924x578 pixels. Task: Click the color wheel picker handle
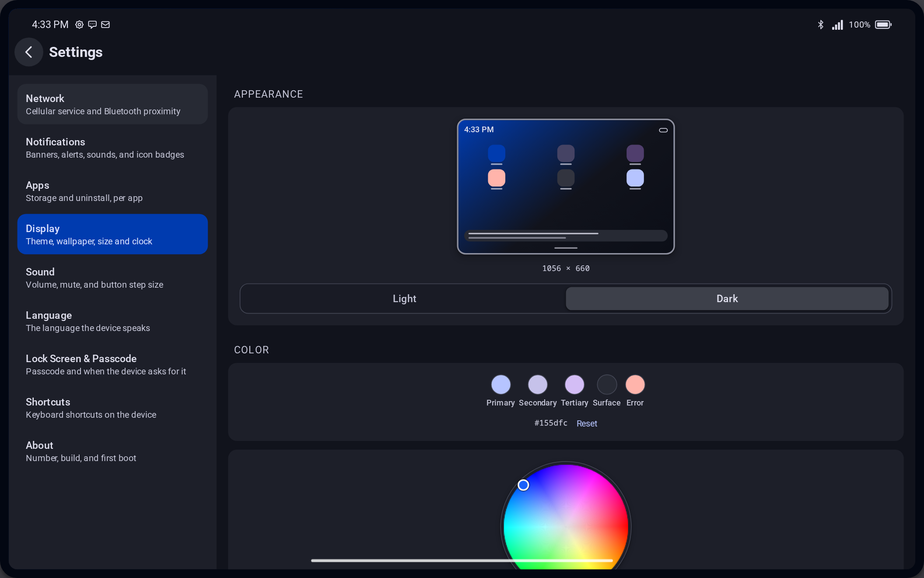523,485
